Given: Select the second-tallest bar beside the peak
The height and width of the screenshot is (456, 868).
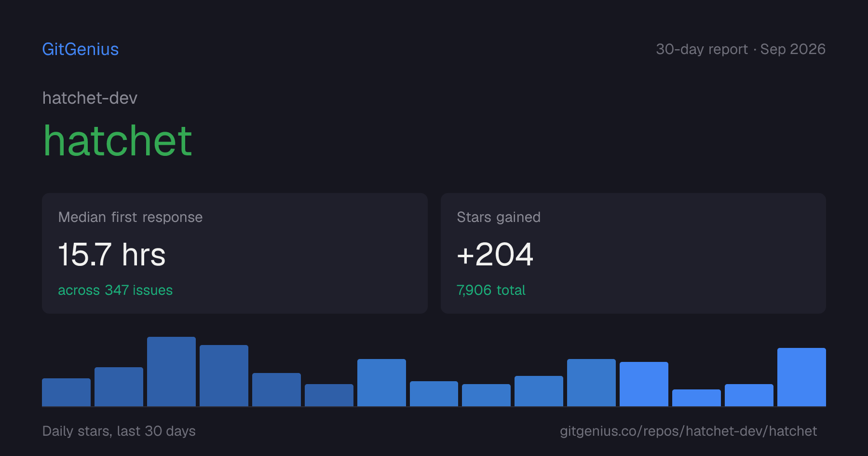Looking at the screenshot, I should pos(224,375).
